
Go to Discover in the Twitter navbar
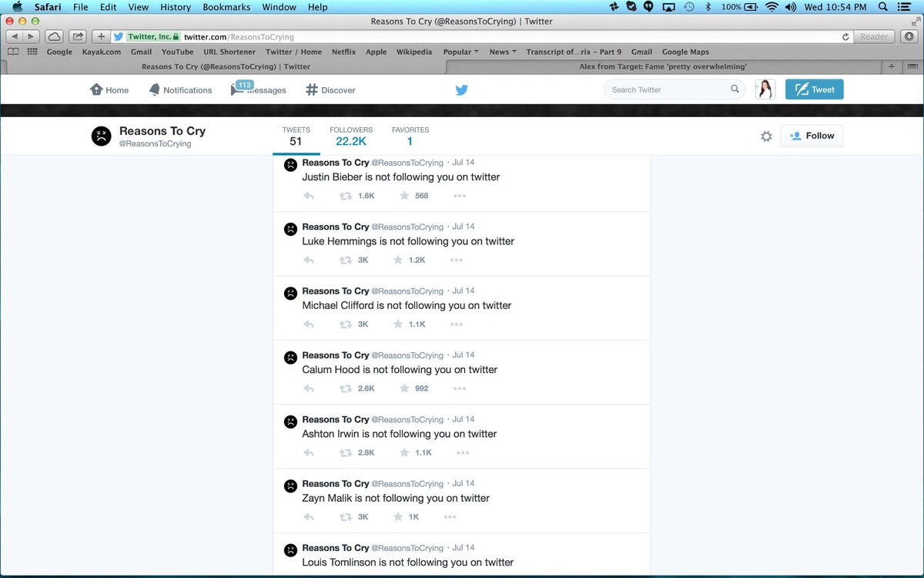tap(330, 90)
